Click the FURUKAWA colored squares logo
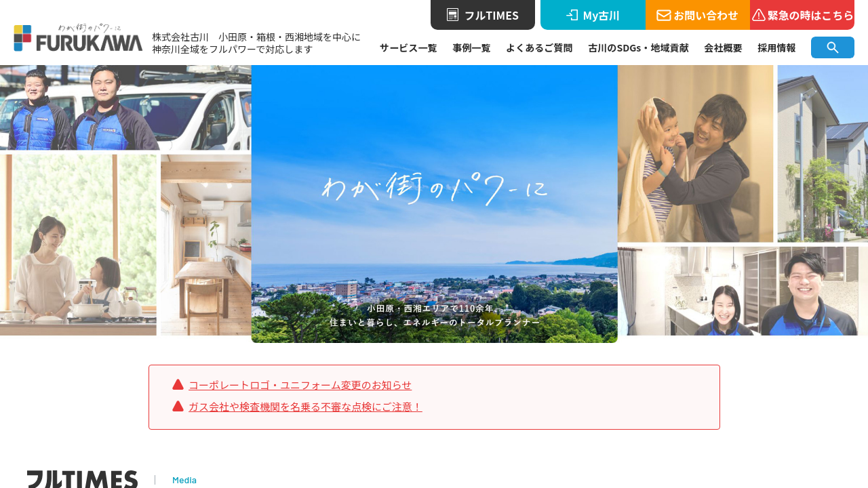This screenshot has height=488, width=868. pos(22,38)
